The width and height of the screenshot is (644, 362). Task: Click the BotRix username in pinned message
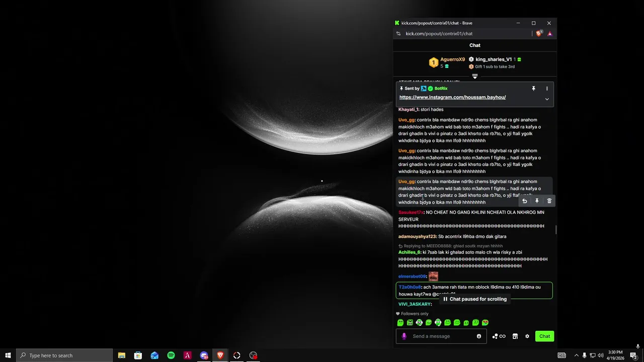[x=441, y=88]
